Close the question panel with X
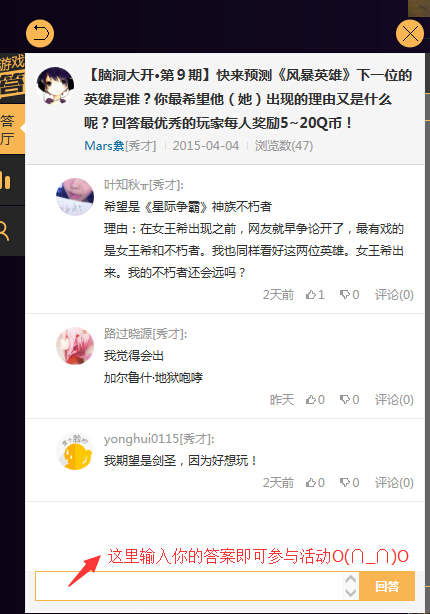The height and width of the screenshot is (614, 430). pyautogui.click(x=410, y=33)
